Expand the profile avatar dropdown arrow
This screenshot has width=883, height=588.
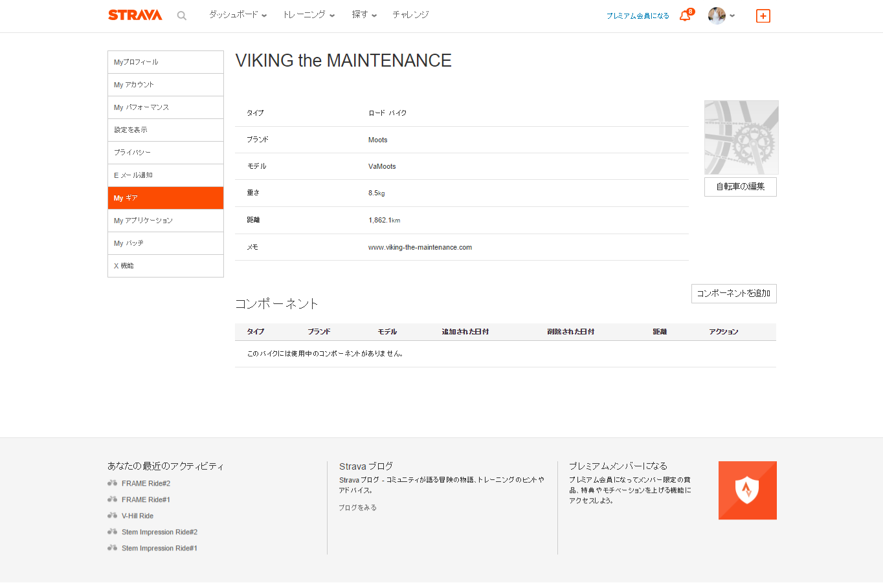click(x=732, y=16)
